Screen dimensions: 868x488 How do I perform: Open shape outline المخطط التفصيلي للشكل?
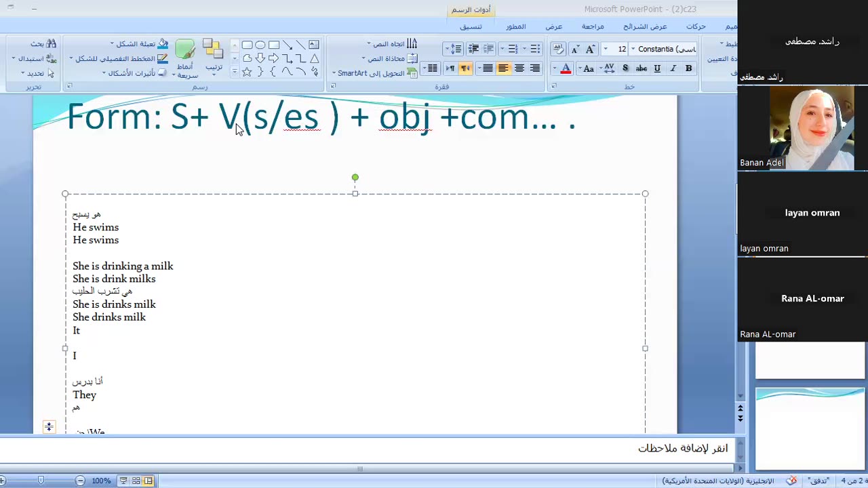(118, 59)
